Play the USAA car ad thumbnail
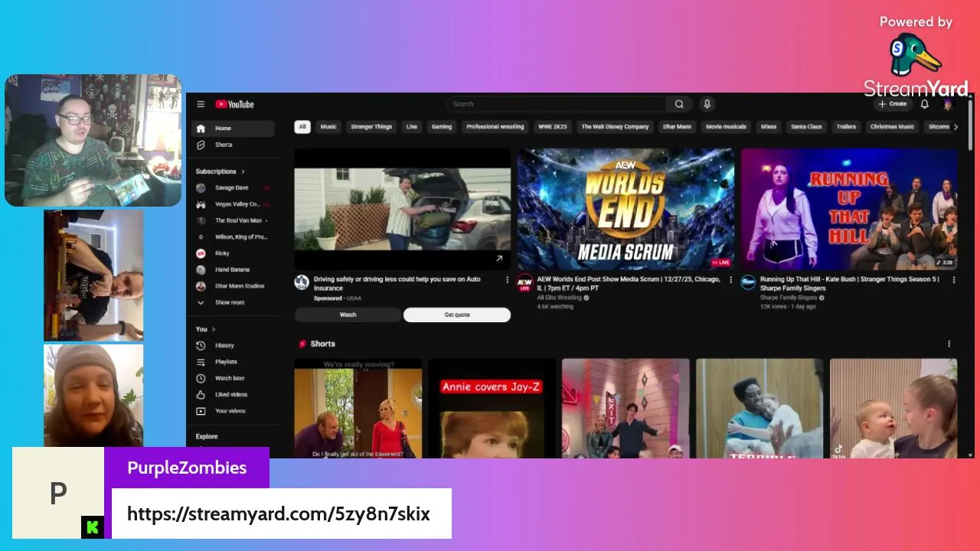 (402, 209)
